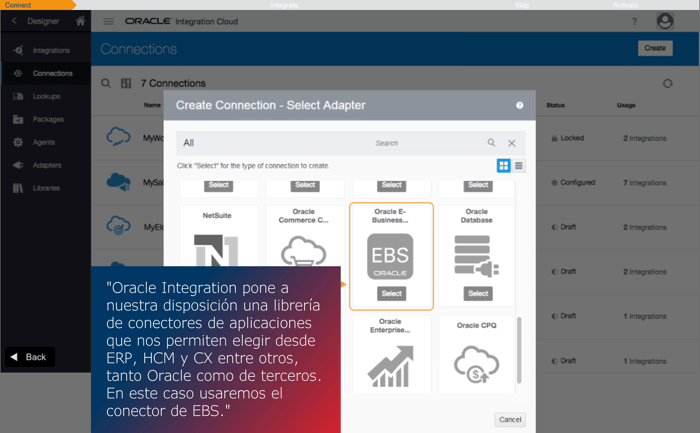Click the Status column header
Image resolution: width=700 pixels, height=433 pixels.
(555, 105)
